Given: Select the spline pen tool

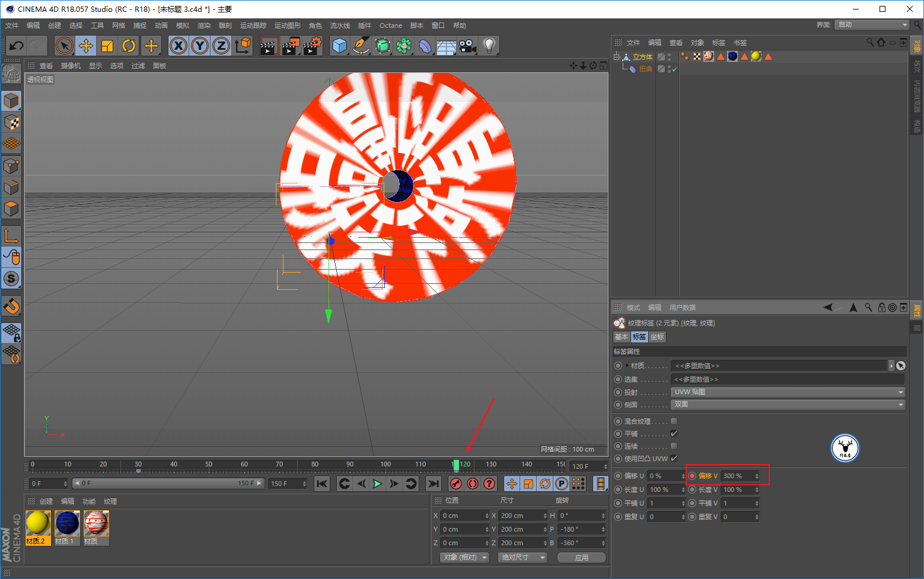Looking at the screenshot, I should click(361, 46).
